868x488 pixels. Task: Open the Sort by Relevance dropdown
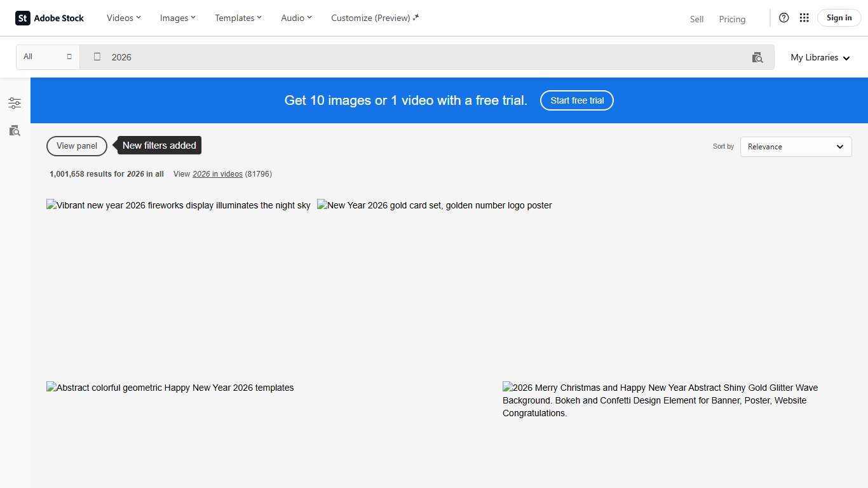pos(796,146)
